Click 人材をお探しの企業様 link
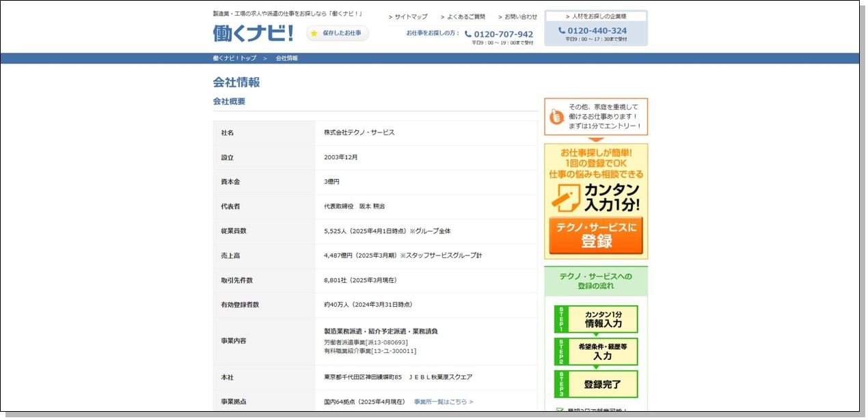 click(596, 16)
